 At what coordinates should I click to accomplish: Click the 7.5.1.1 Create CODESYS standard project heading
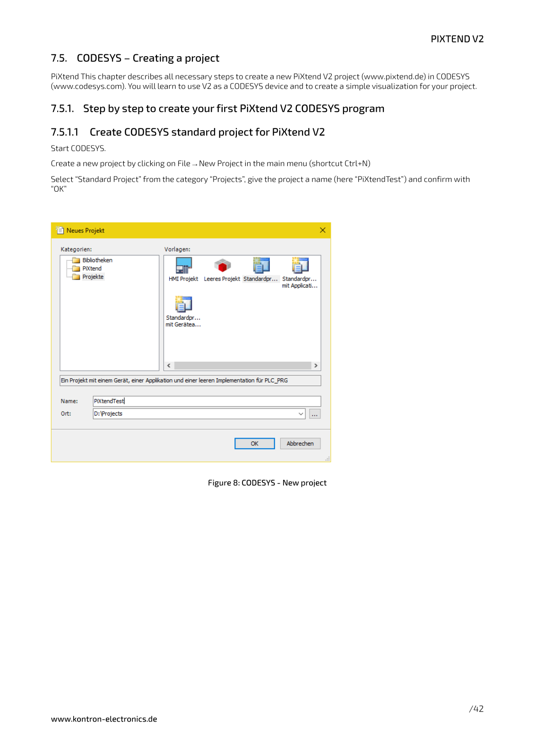pyautogui.click(x=188, y=132)
